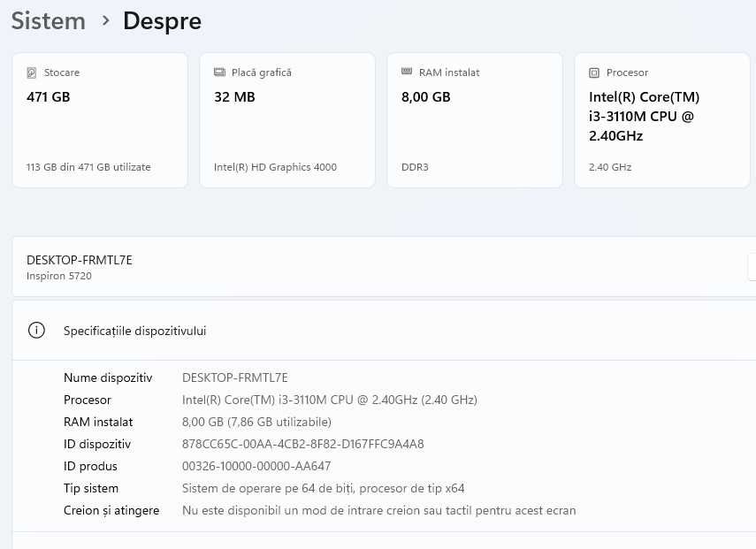Click the info icon beside Specificațiile dispozitivului
The image size is (756, 549).
click(x=36, y=330)
